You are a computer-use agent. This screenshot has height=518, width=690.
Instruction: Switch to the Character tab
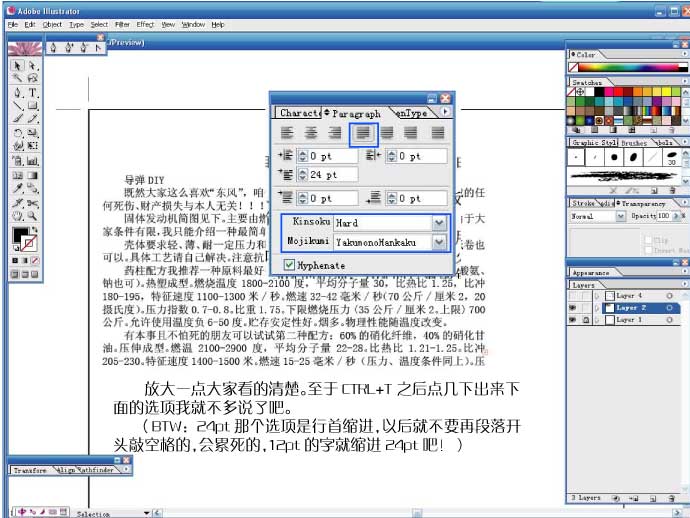point(298,113)
